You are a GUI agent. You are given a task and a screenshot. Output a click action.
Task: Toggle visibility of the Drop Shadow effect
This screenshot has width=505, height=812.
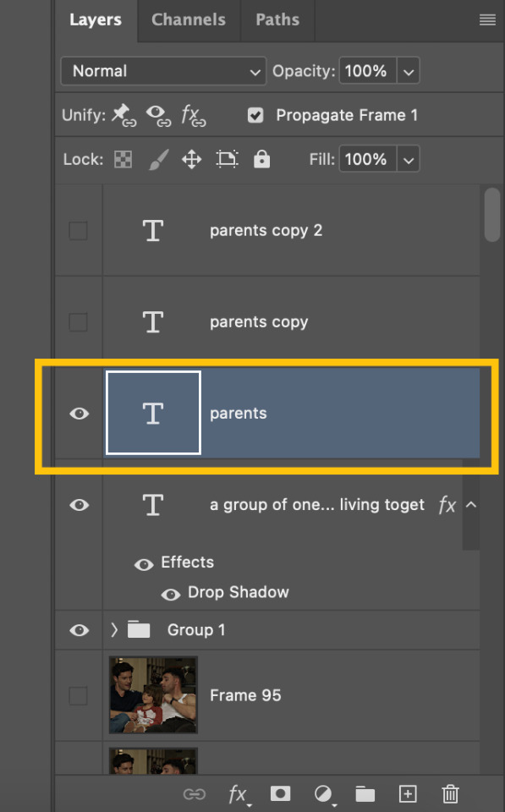pyautogui.click(x=170, y=594)
